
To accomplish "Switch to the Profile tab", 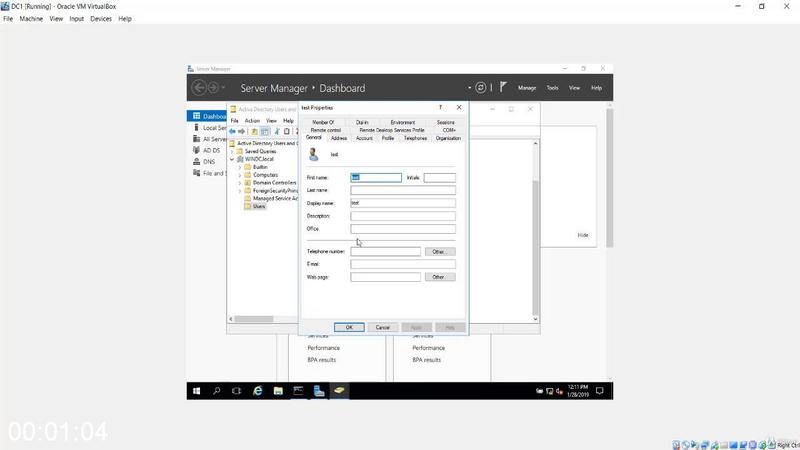I will tap(388, 138).
